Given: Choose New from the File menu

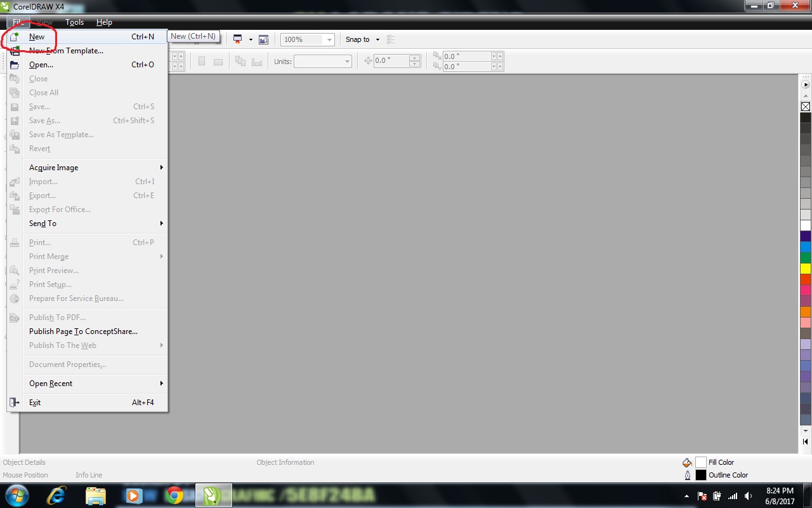Looking at the screenshot, I should click(x=87, y=37).
